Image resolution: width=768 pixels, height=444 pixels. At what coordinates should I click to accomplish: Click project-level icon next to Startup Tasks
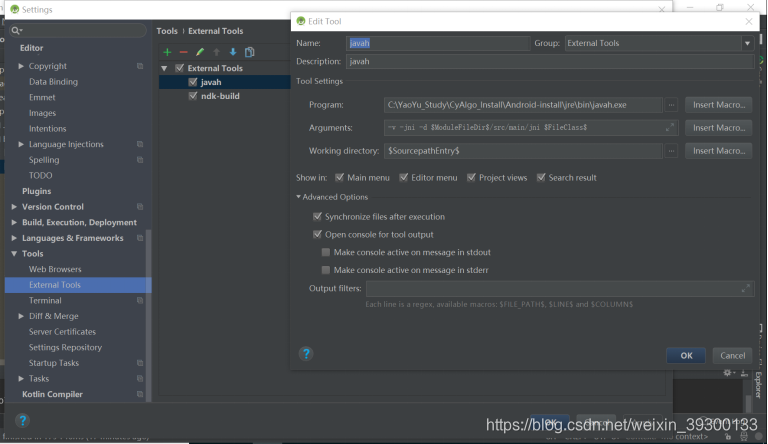pyautogui.click(x=140, y=363)
